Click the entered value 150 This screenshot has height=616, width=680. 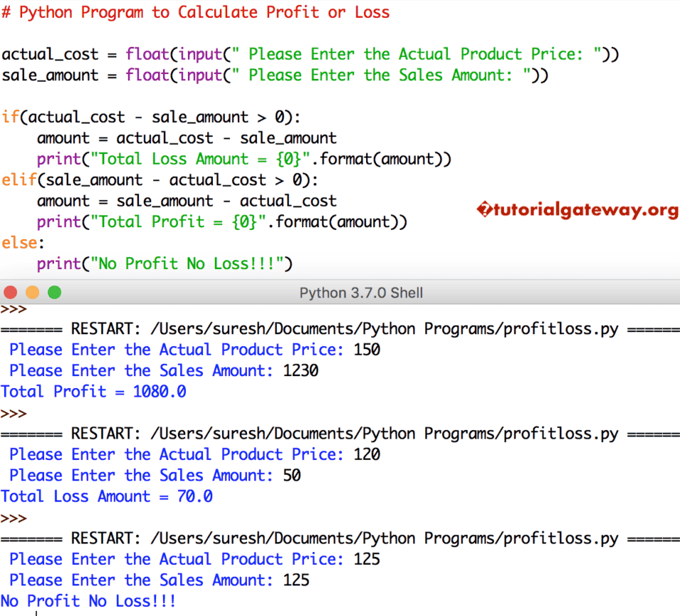point(368,349)
